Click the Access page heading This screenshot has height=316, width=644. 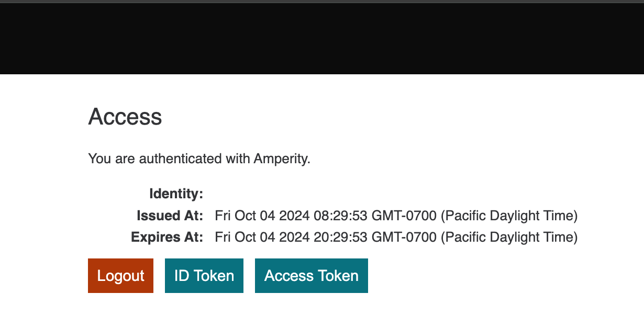[125, 117]
